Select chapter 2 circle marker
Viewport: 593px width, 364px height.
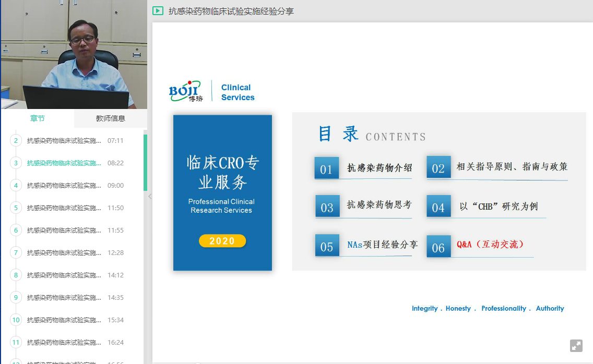16,141
